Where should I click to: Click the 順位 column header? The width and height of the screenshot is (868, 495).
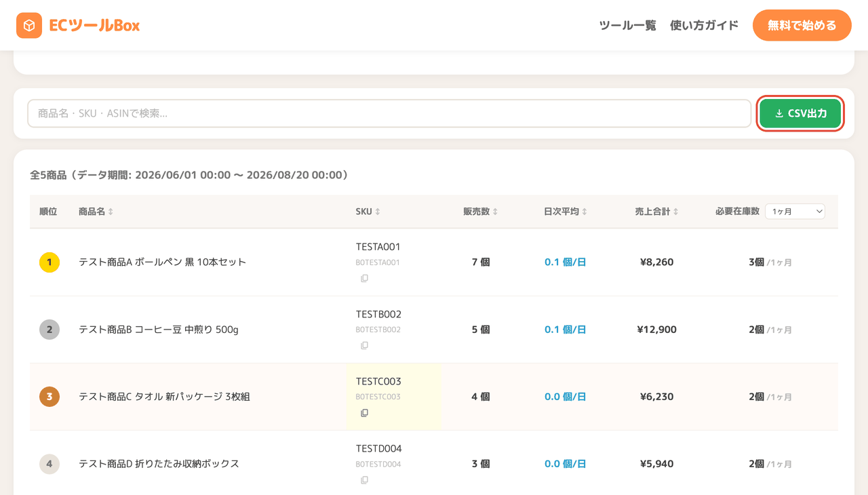[48, 212]
